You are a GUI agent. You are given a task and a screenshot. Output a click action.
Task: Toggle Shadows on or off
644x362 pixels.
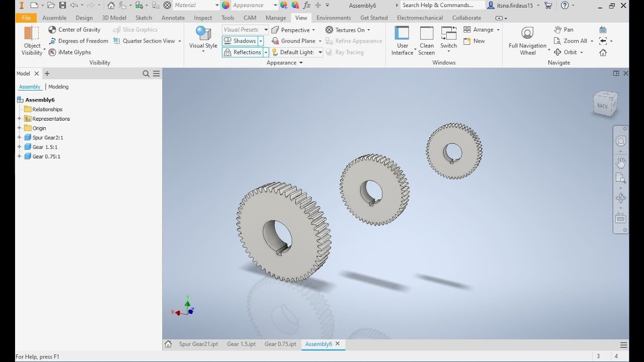click(x=239, y=41)
